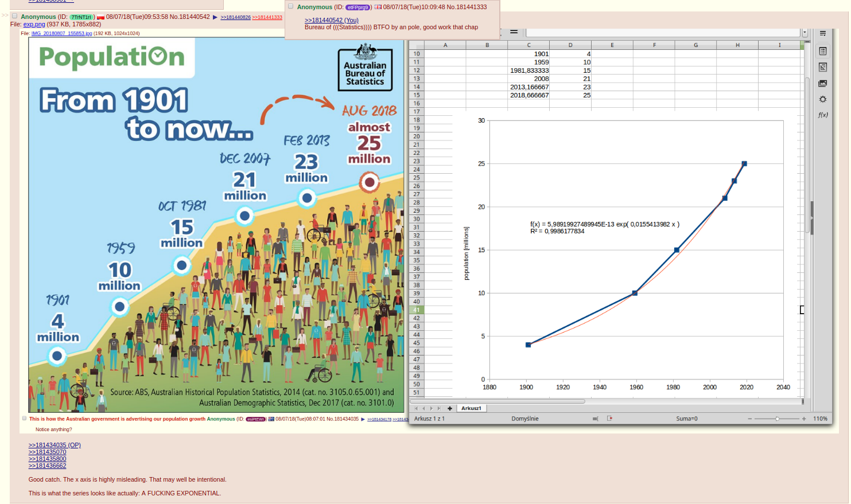Viewport: 851px width, 504px height.
Task: Click the poster ID badge 7TrNT1rl
Action: pyautogui.click(x=82, y=17)
